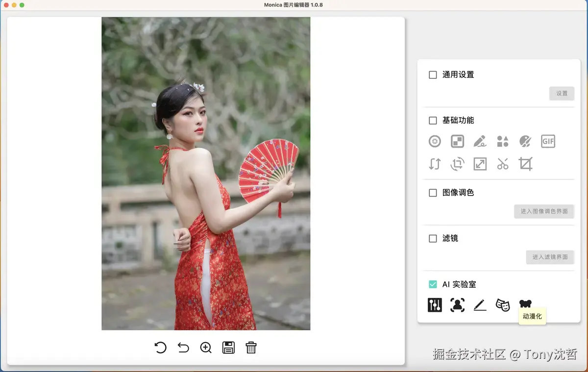Check the 基础功能 checkbox
Image resolution: width=588 pixels, height=372 pixels.
coord(433,121)
